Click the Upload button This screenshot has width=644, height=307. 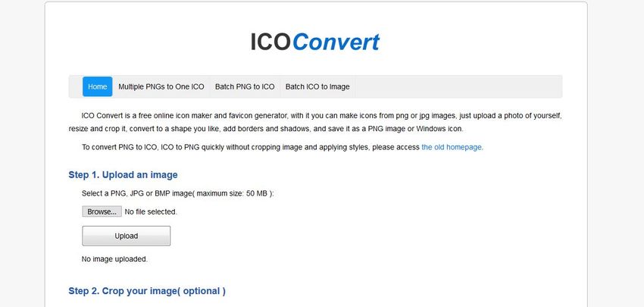[x=126, y=236]
